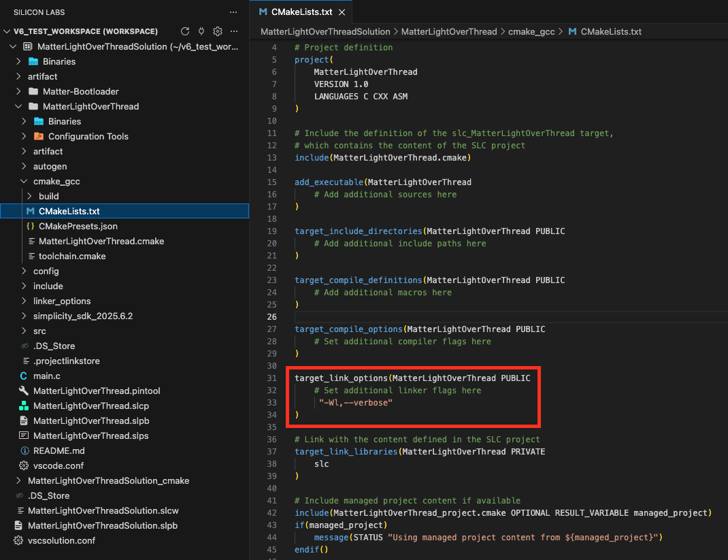Collapse the V6_TEST_WORKSPACE section
Viewport: 728px width, 560px height.
tap(7, 31)
